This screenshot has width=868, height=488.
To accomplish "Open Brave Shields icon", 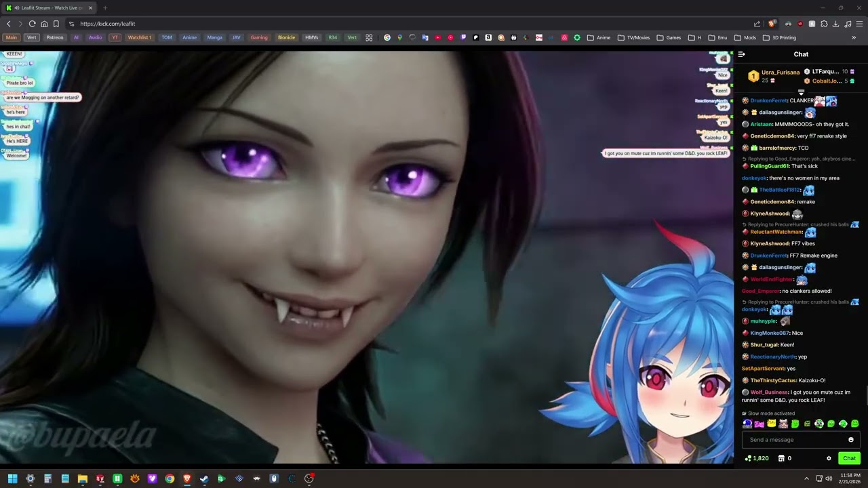I will pyautogui.click(x=772, y=24).
